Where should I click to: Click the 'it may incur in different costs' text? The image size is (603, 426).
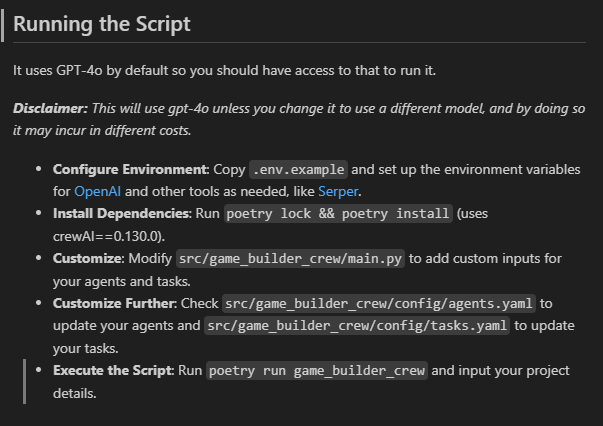[102, 130]
